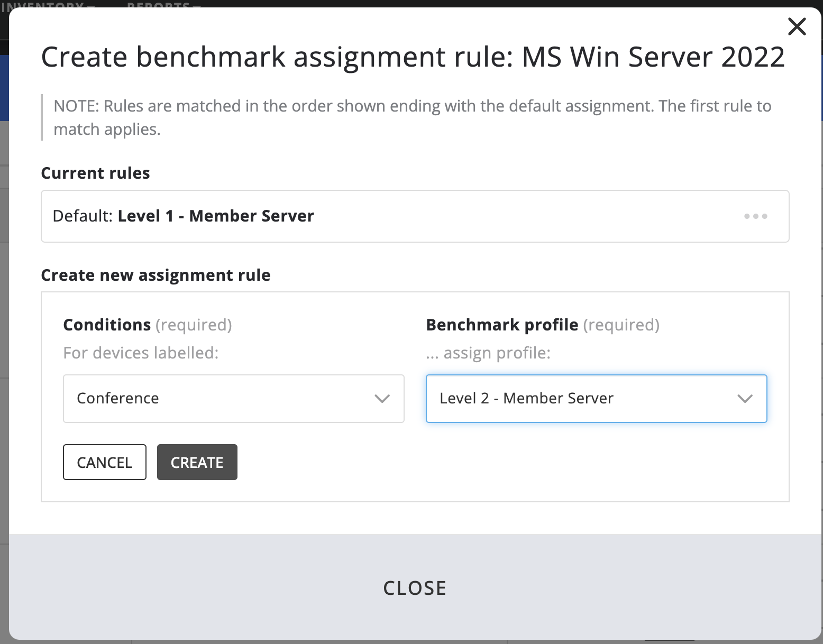Click the chevron in the Conference dropdown
Screen dimensions: 823x644
[x=382, y=399]
